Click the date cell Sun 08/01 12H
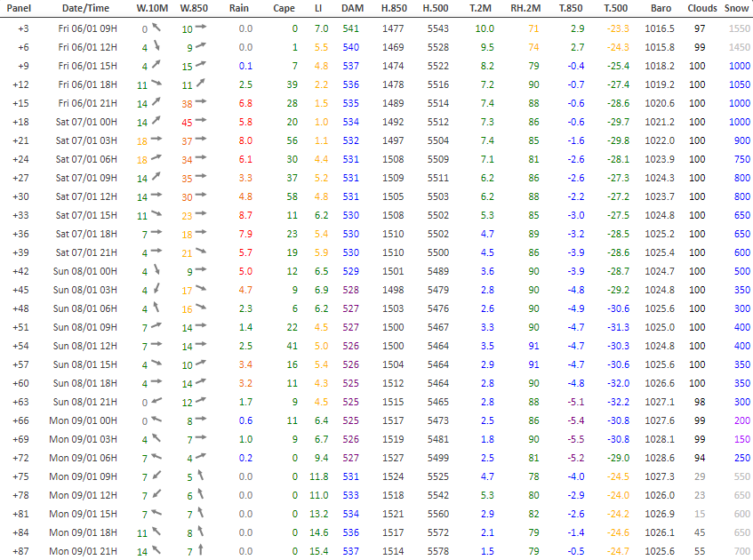The width and height of the screenshot is (753, 560). (85, 346)
